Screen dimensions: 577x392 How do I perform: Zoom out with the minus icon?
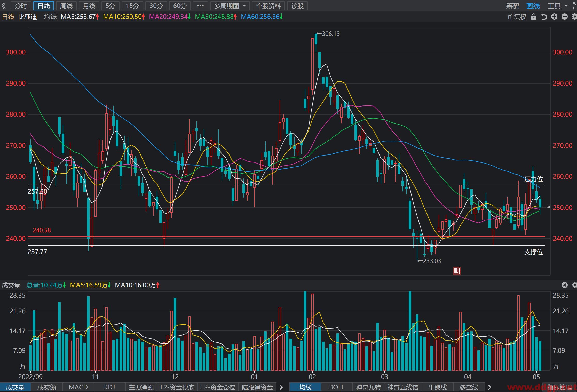tap(565, 17)
